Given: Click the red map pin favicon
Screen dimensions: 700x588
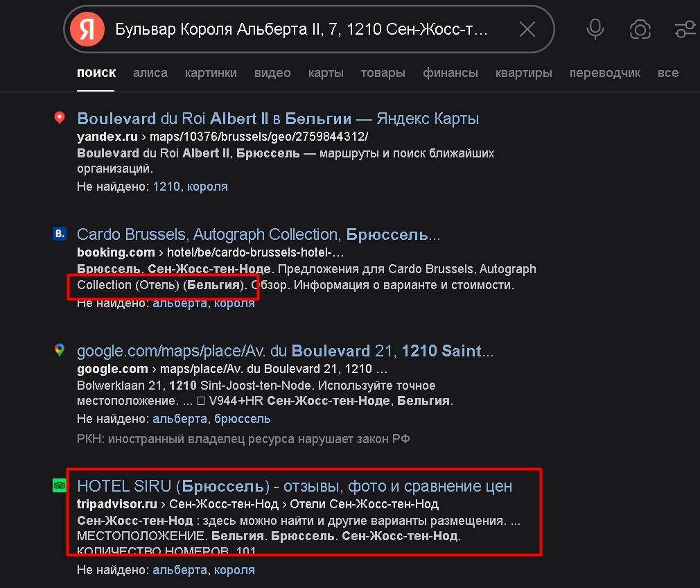Looking at the screenshot, I should tap(60, 118).
